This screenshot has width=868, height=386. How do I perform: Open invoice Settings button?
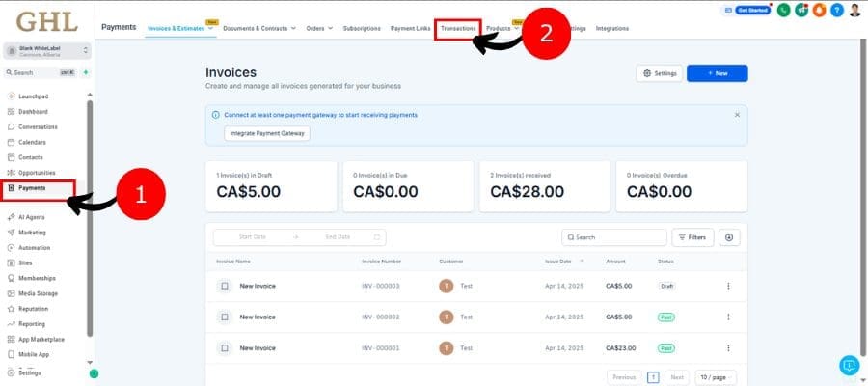point(660,73)
